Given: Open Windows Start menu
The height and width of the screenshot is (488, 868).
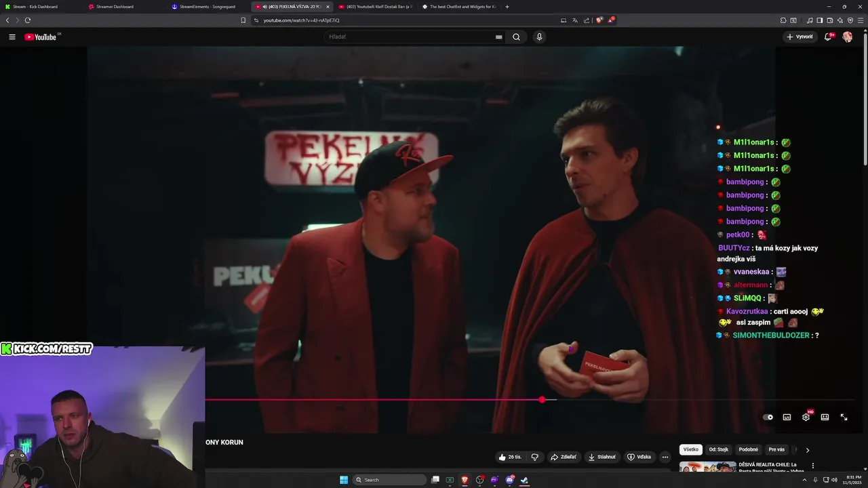Looking at the screenshot, I should pyautogui.click(x=344, y=480).
